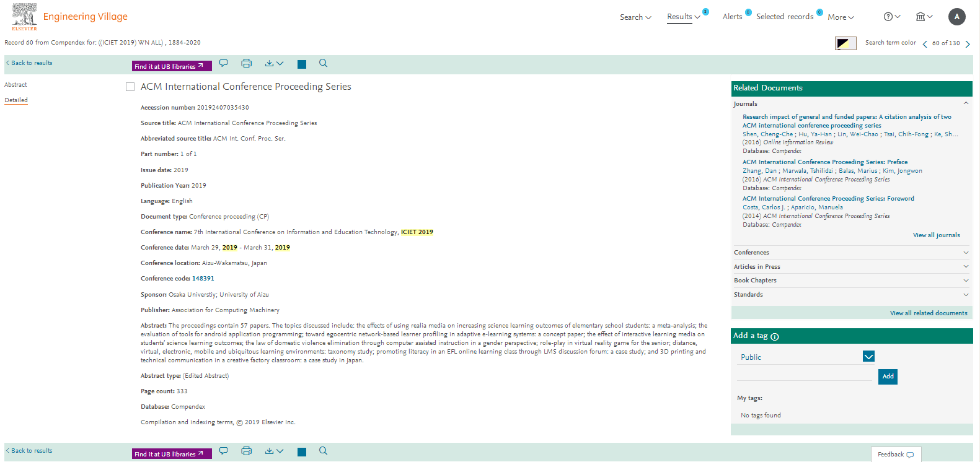This screenshot has width=980, height=462.
Task: Click the tag name input field
Action: click(x=805, y=375)
